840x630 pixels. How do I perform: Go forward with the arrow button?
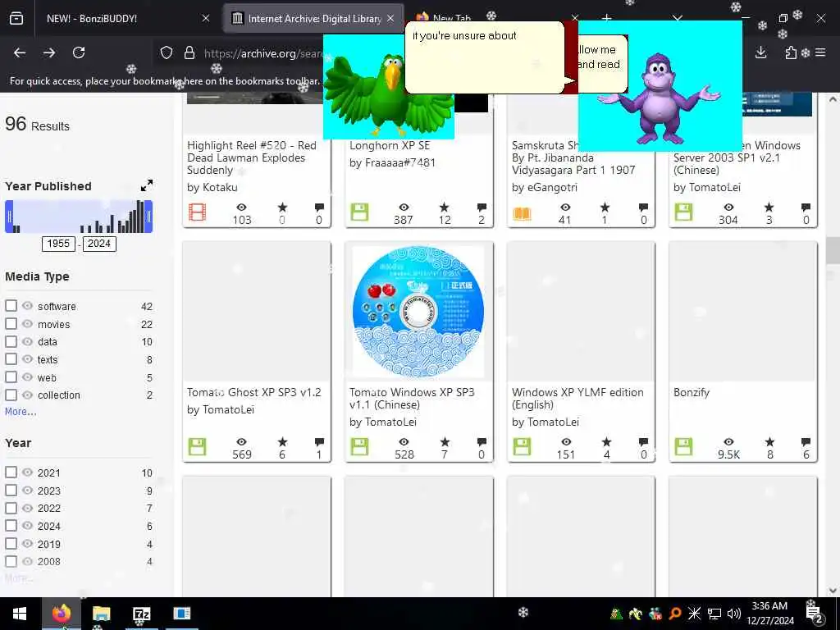click(x=49, y=52)
